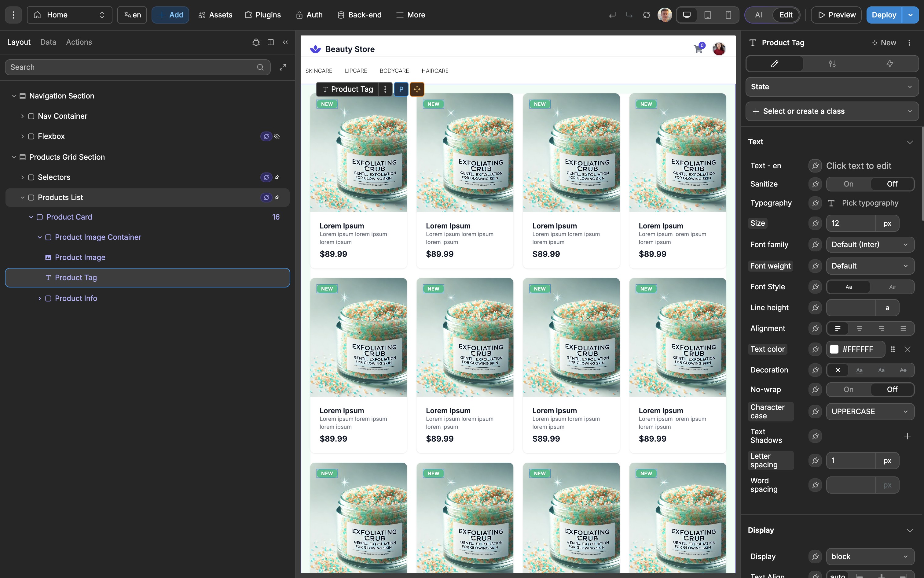The width and height of the screenshot is (924, 578).
Task: Choose justify text alignment
Action: click(x=903, y=328)
